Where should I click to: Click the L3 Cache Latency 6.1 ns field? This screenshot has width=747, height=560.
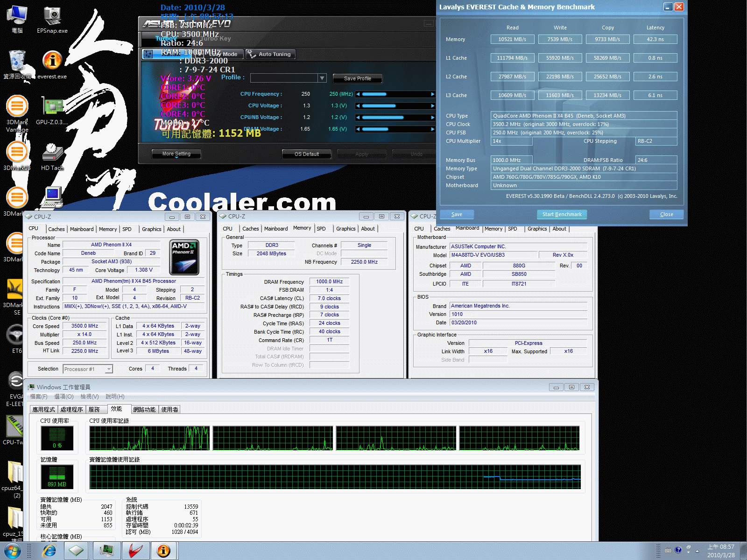coord(655,95)
